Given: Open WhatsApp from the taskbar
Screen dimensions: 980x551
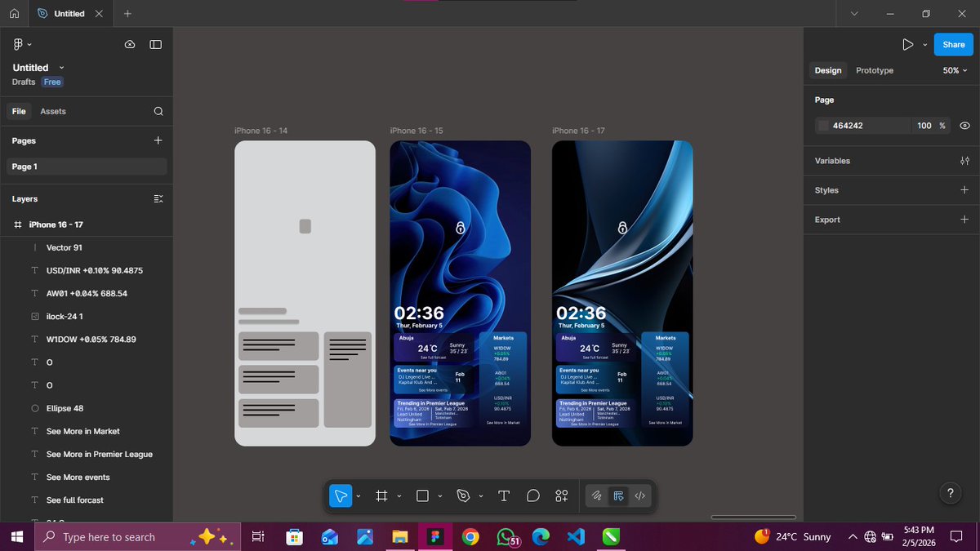Looking at the screenshot, I should 506,536.
